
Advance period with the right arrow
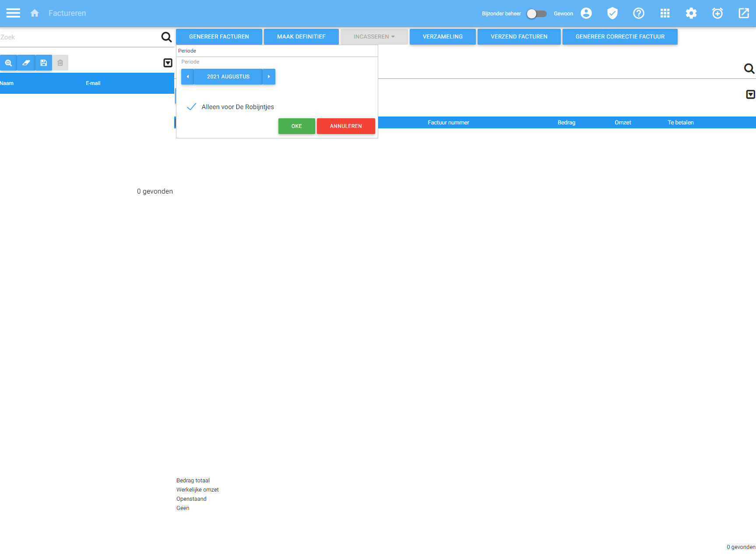[x=268, y=76]
